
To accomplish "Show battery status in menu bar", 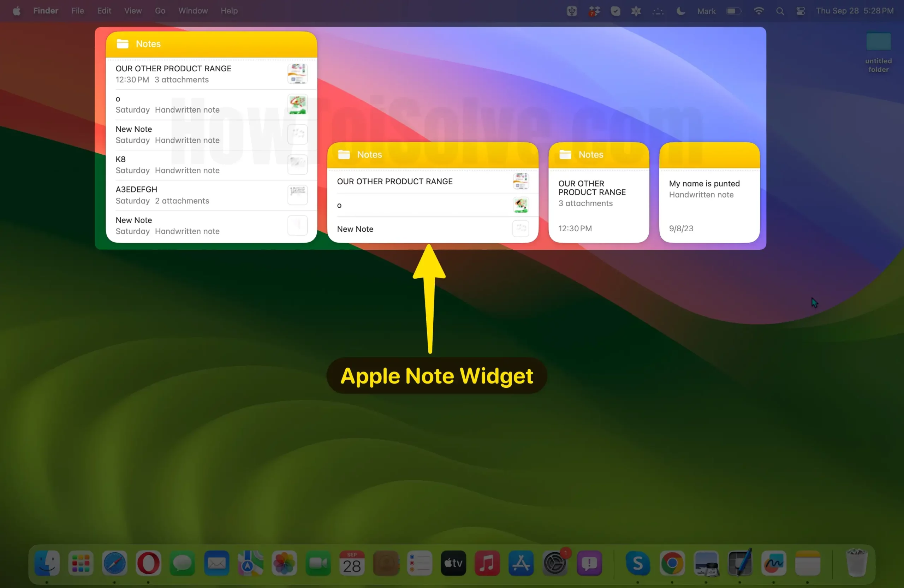I will point(734,11).
